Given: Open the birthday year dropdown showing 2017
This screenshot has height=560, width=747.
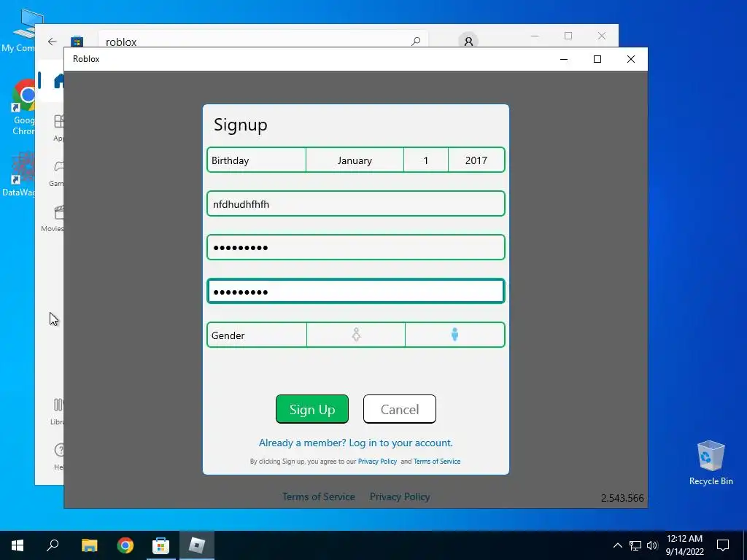Looking at the screenshot, I should (476, 160).
